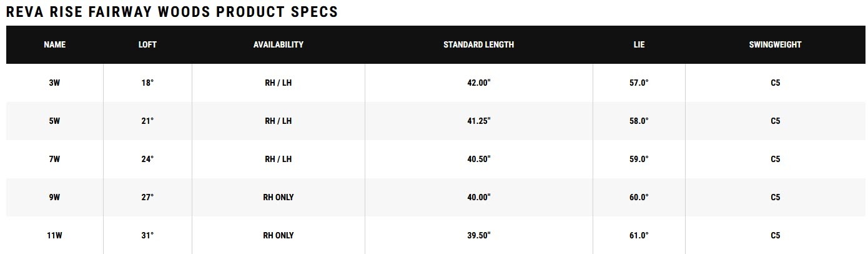This screenshot has width=868, height=254.
Task: Select the 5W name cell
Action: 54,121
